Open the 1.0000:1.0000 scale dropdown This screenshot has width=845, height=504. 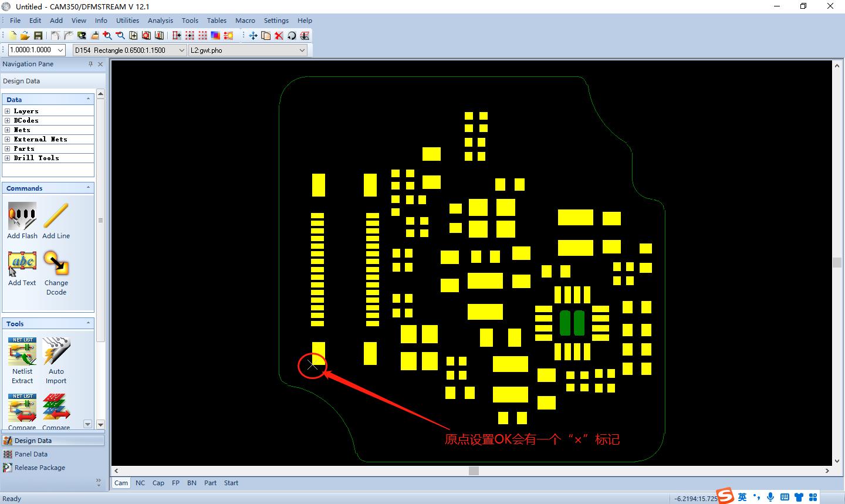(59, 50)
